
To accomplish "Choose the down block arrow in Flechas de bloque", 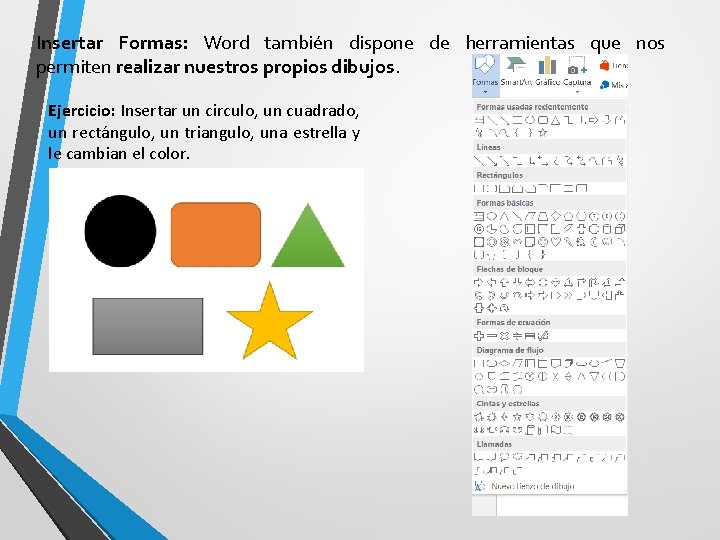I will click(x=518, y=282).
